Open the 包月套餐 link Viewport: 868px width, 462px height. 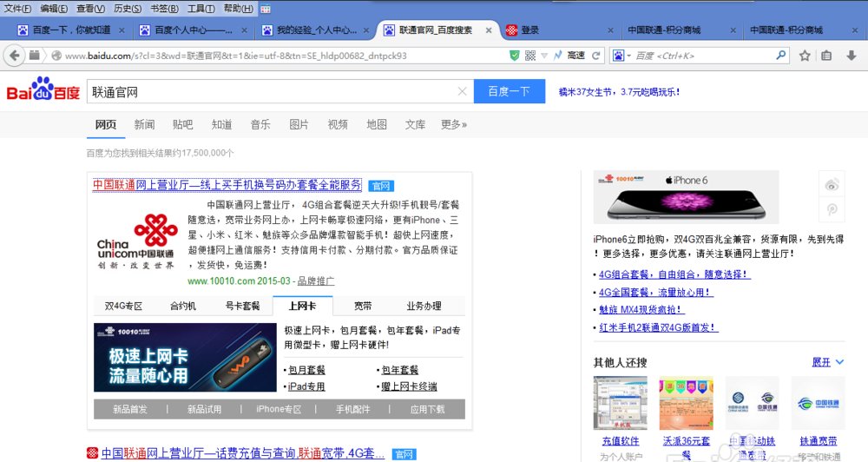306,370
